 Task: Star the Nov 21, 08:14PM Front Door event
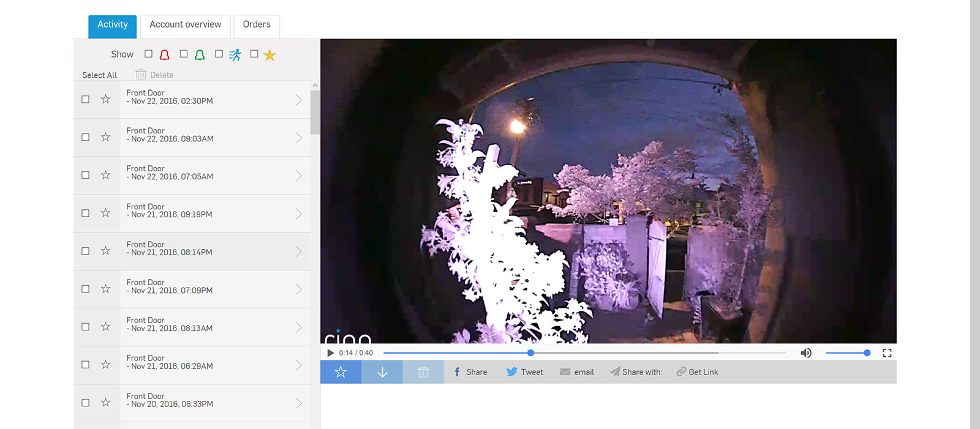pos(106,251)
